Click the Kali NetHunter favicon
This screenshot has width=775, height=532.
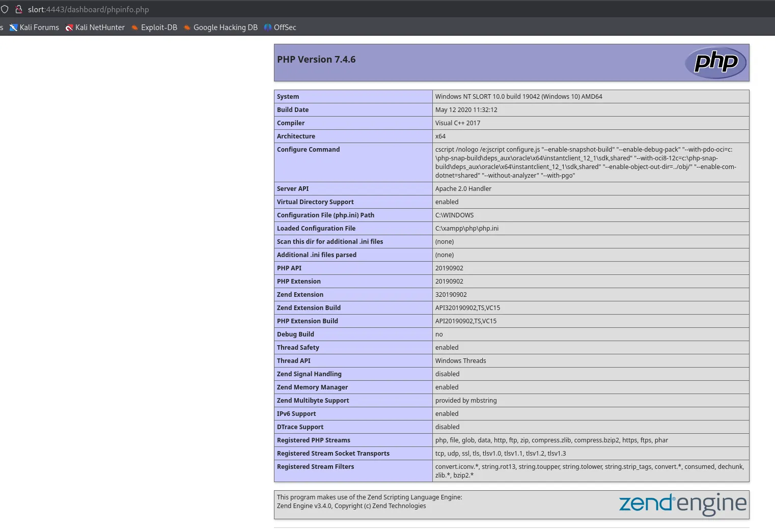click(x=69, y=27)
